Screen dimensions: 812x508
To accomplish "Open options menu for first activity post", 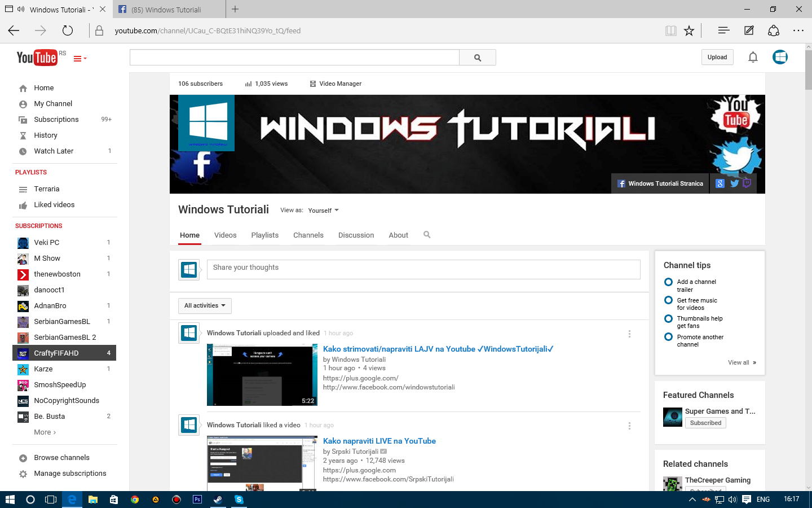I will coord(629,334).
